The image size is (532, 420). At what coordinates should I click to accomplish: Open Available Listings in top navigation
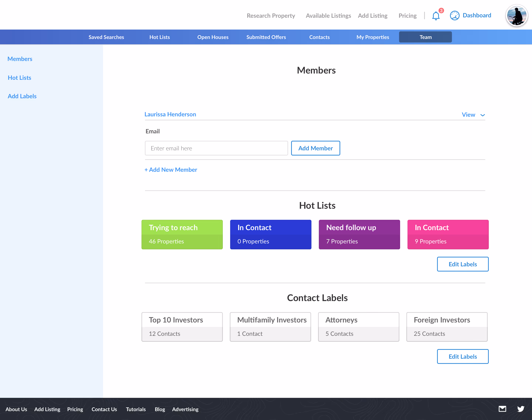coord(328,16)
